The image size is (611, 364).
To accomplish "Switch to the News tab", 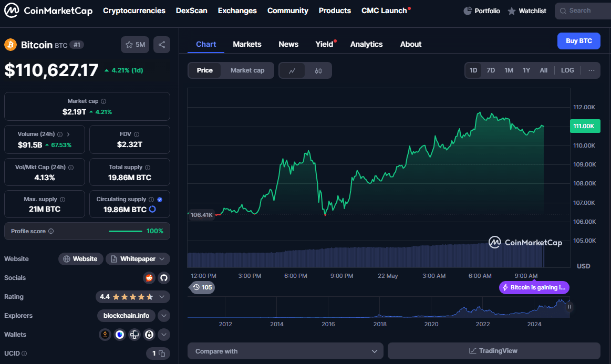I will (288, 45).
